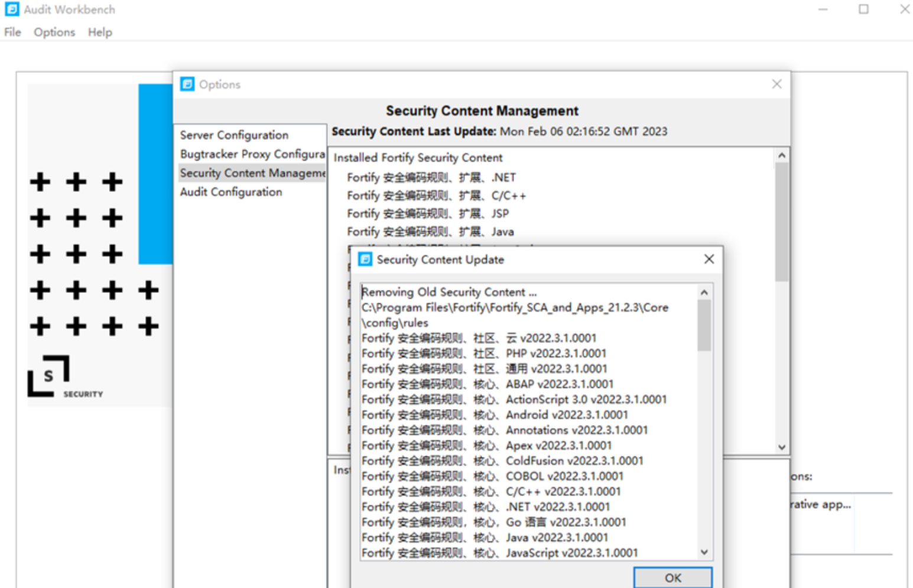Image resolution: width=913 pixels, height=588 pixels.
Task: Click the update log scrollbar thumb
Action: click(704, 325)
